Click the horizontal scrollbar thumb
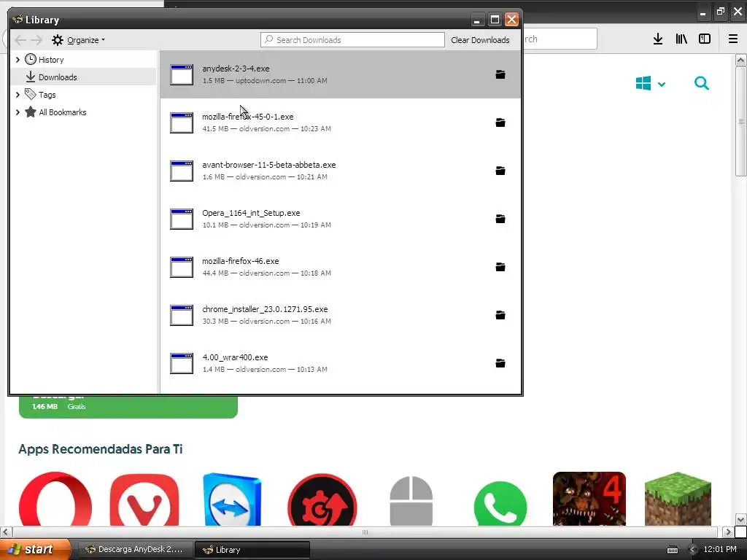The height and width of the screenshot is (560, 747). tap(365, 532)
